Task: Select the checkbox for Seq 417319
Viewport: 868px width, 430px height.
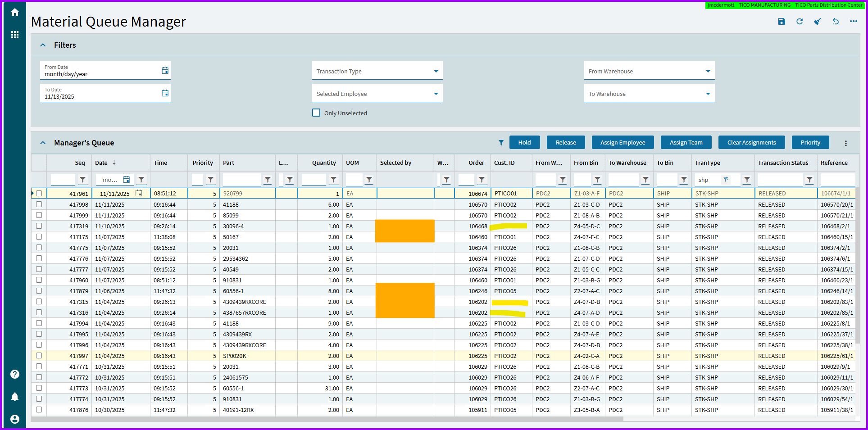Action: point(39,226)
